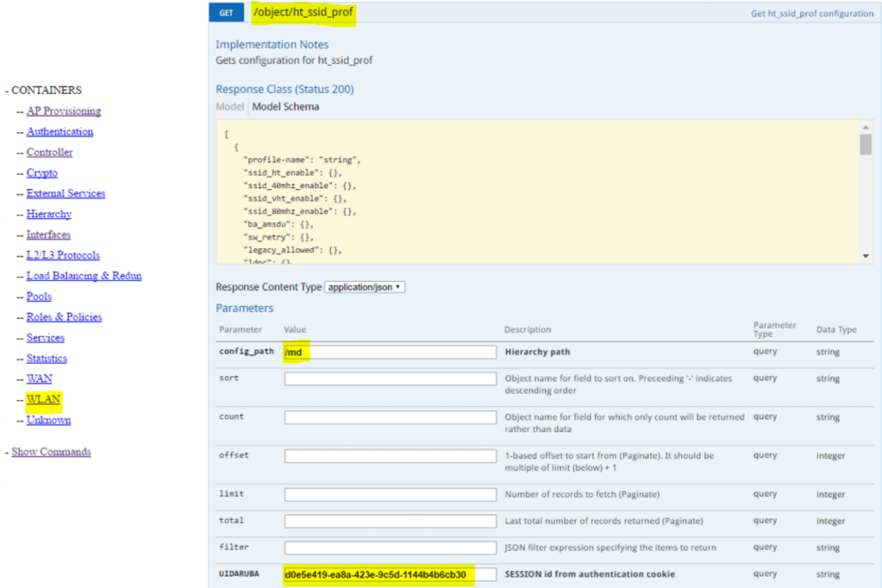Click the filter parameter text box
882x588 pixels.
(390, 547)
